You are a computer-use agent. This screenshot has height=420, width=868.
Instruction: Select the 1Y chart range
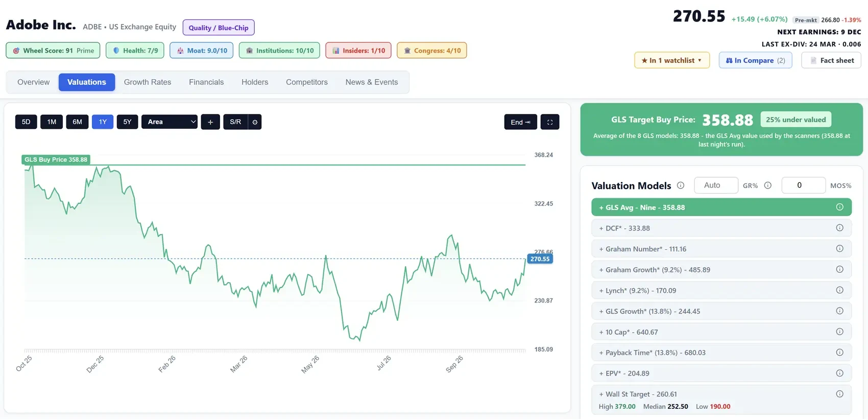coord(103,122)
